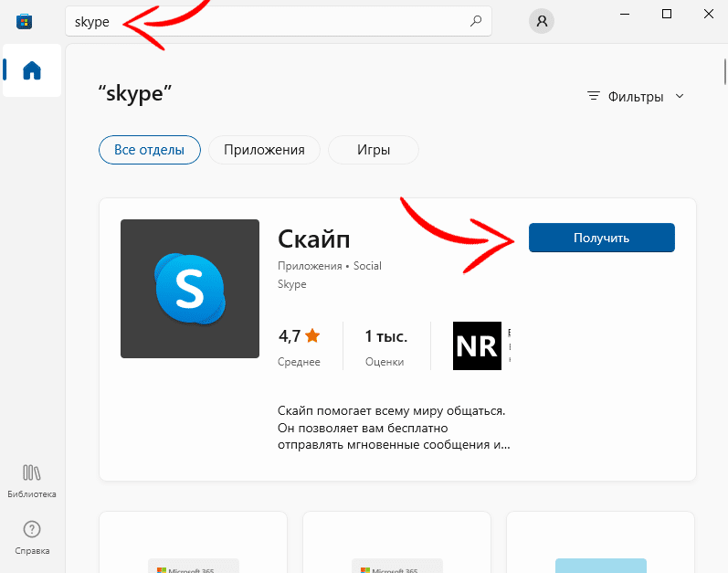Click the 1 тыс. Оценки ratings count
The height and width of the screenshot is (573, 728).
pyautogui.click(x=385, y=345)
